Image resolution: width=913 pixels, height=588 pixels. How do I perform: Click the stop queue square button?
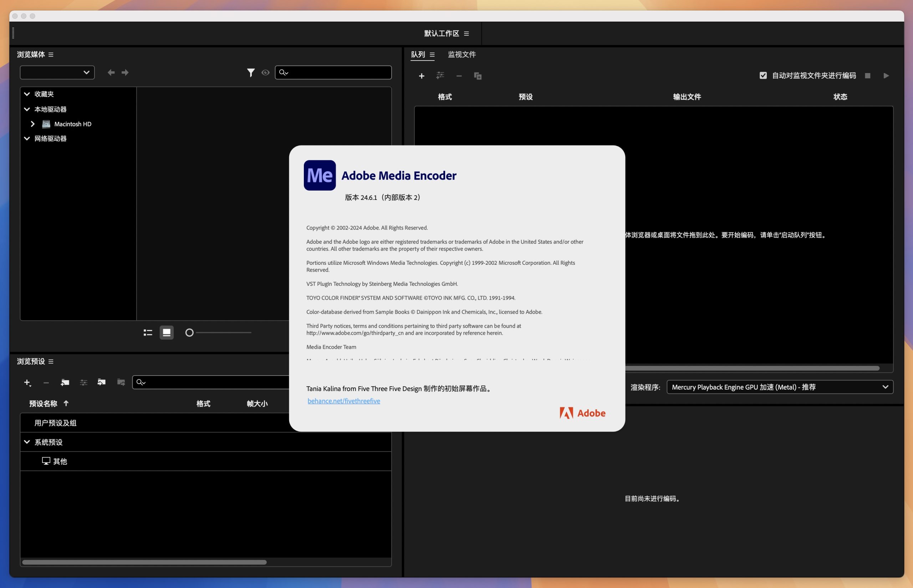(x=868, y=76)
